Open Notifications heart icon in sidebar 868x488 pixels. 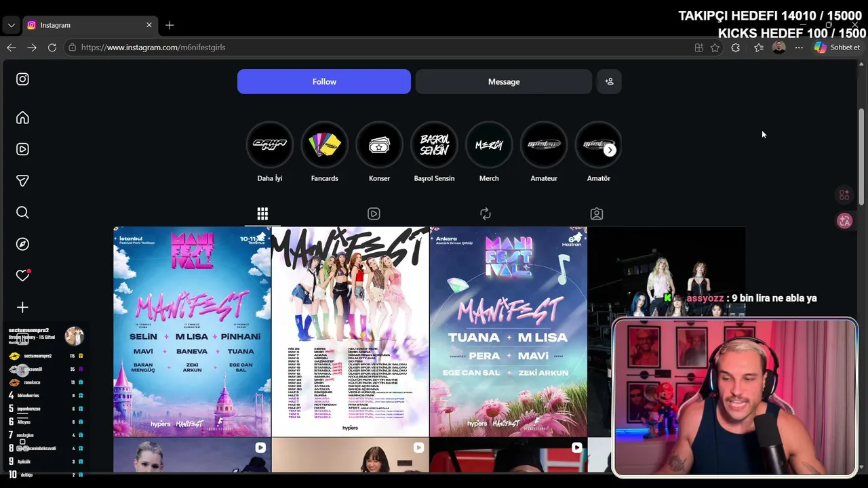(23, 275)
